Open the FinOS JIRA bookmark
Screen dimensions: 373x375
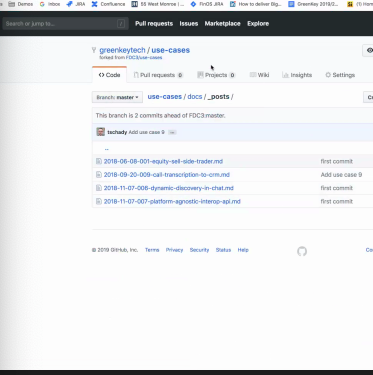[207, 4]
